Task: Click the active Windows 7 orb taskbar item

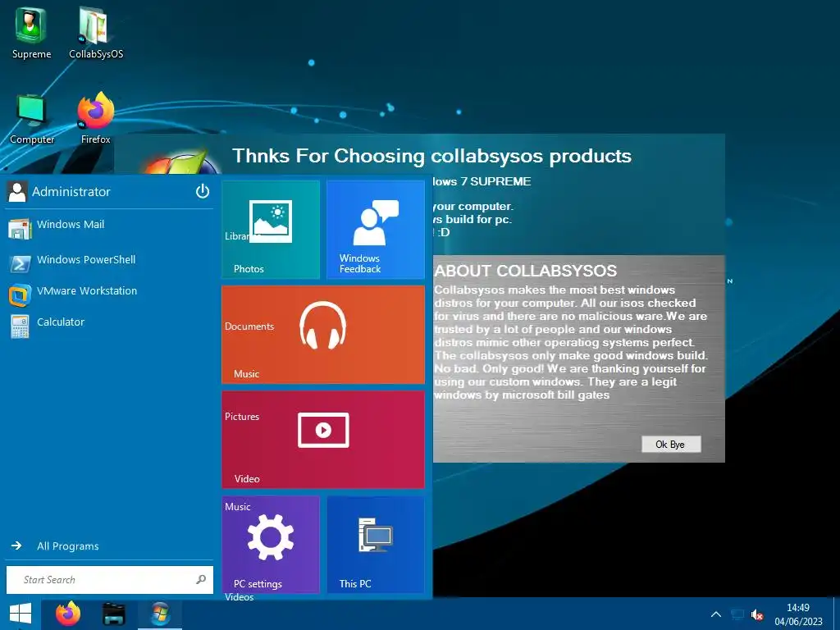Action: (x=160, y=614)
